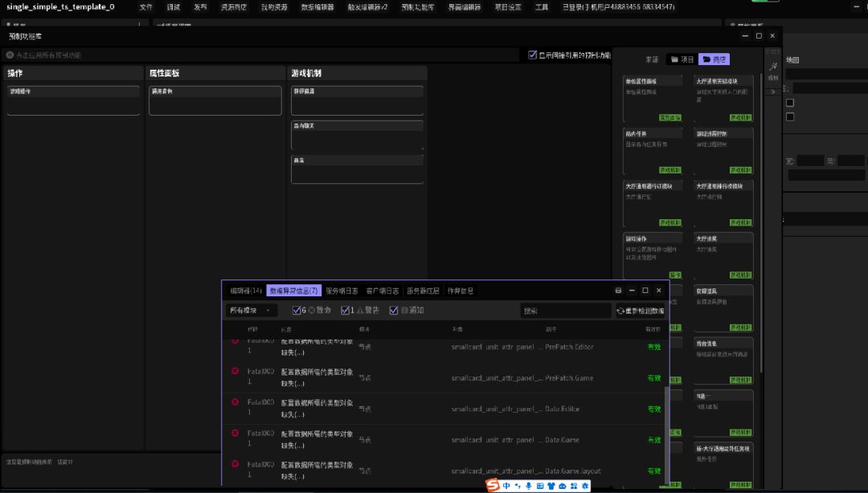This screenshot has height=493, width=868.
Task: Toggle the notifications filter checkbox
Action: 394,311
